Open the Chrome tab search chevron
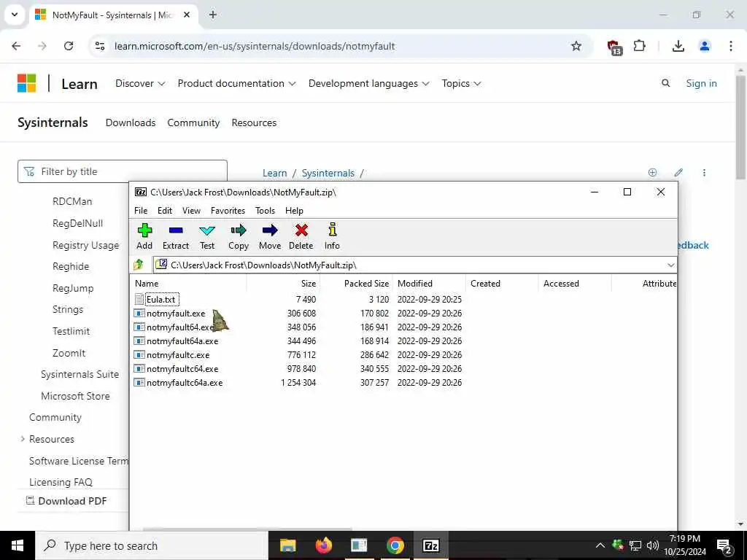Screen dimensions: 747x560 pos(15,15)
